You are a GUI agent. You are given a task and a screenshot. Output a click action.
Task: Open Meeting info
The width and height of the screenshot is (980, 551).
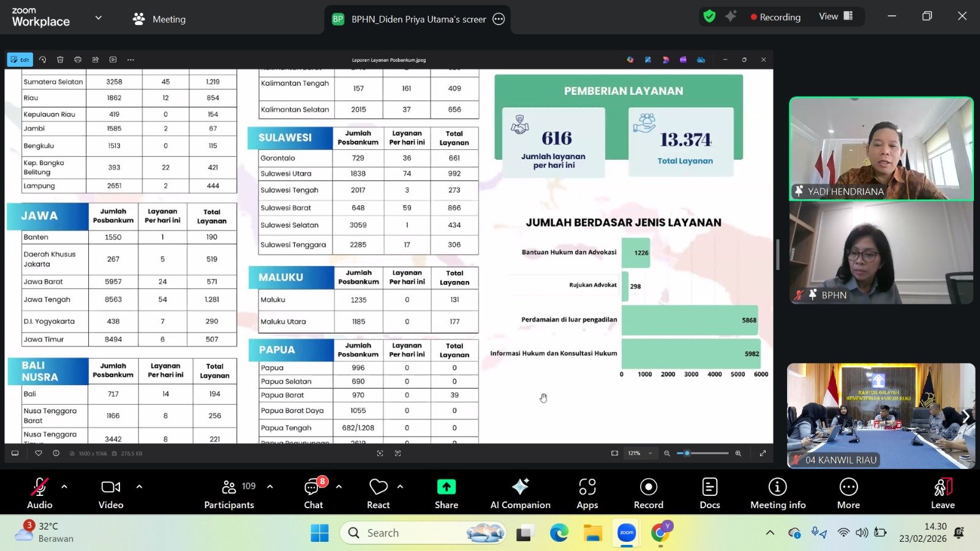pos(777,493)
